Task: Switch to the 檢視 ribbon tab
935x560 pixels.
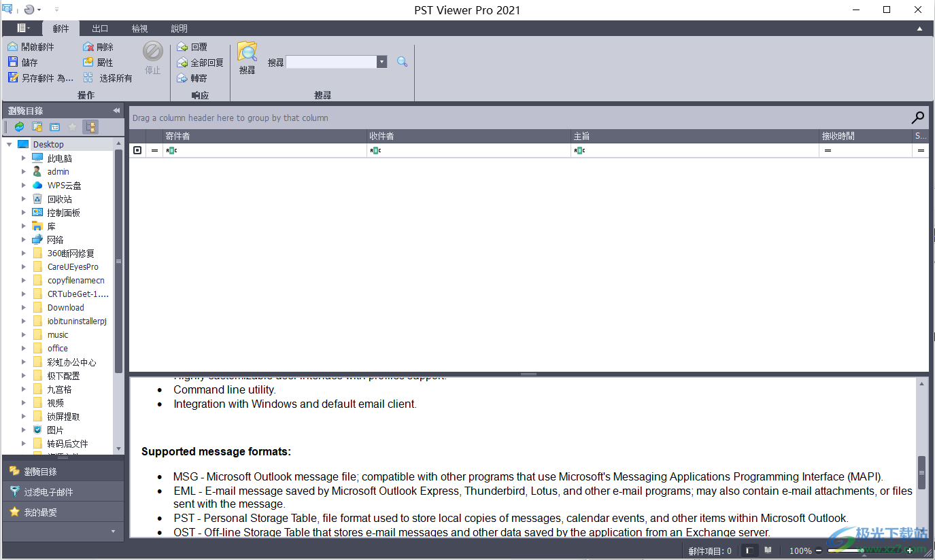Action: (139, 29)
